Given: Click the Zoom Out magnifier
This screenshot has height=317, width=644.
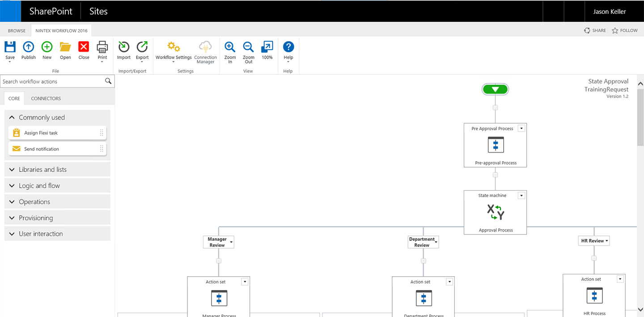Looking at the screenshot, I should tap(248, 47).
